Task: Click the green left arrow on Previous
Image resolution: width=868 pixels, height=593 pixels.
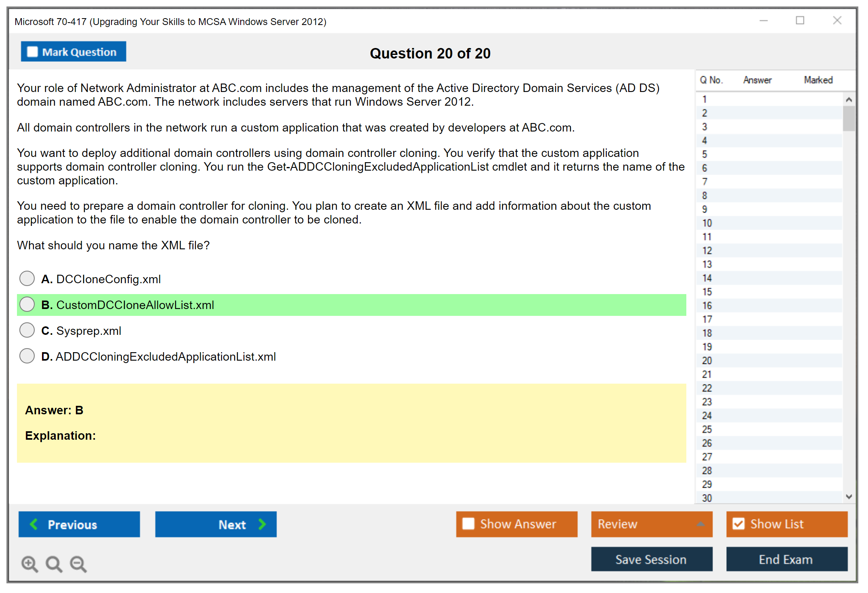Action: [x=34, y=524]
